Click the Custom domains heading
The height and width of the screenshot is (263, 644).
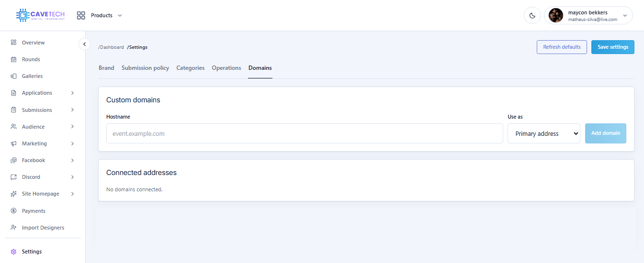tap(133, 100)
